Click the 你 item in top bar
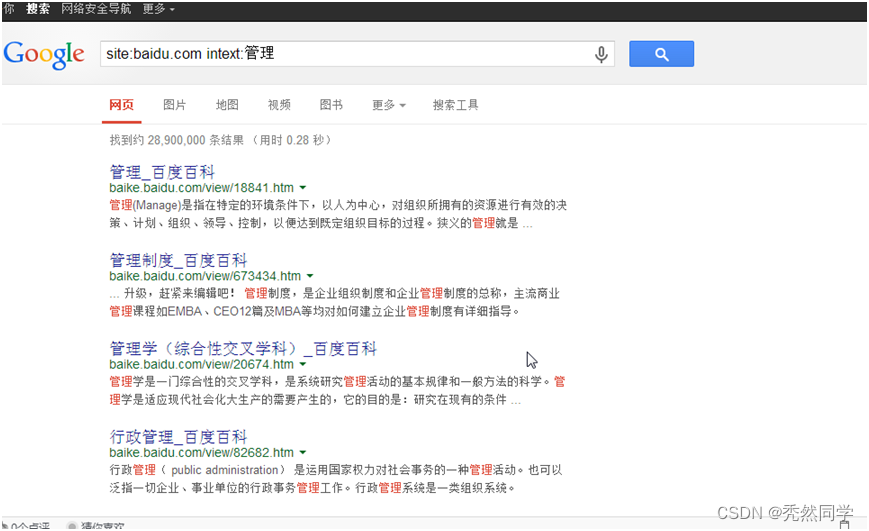Screen dimensions: 869x531 9,9
